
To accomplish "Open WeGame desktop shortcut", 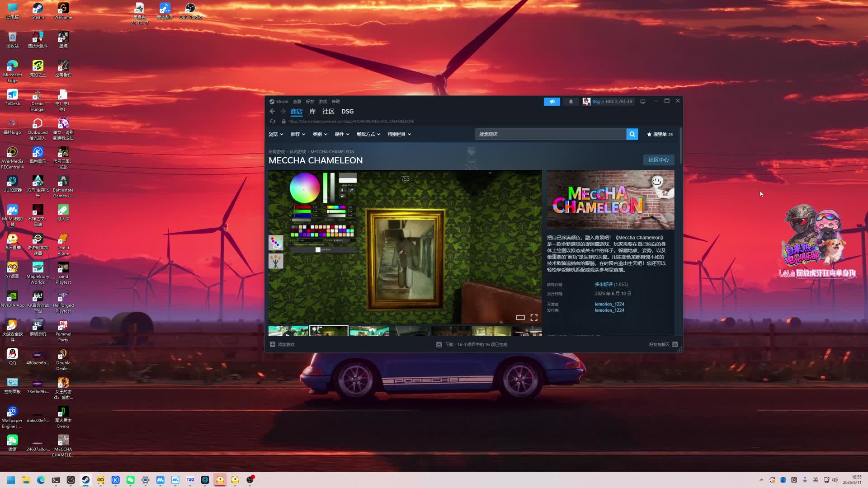I will tap(63, 11).
